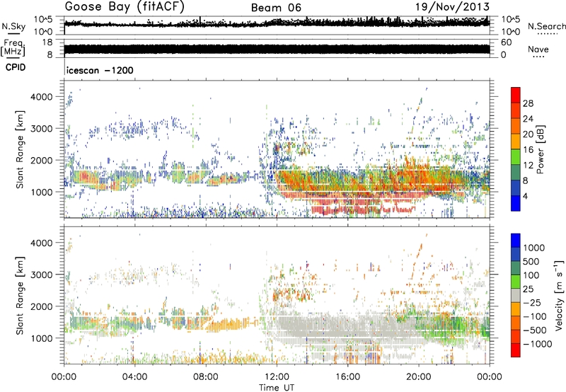Click the 'Time UT' axis label

click(277, 388)
